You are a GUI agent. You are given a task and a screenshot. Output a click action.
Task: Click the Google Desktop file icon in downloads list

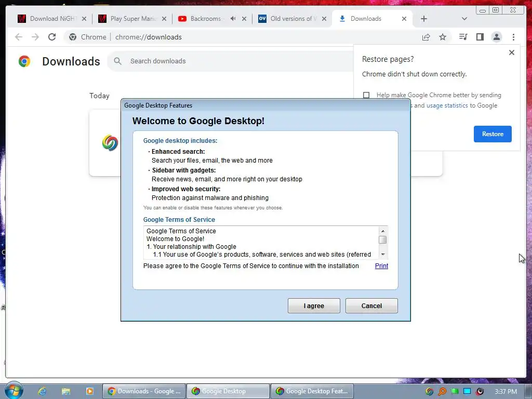pos(110,143)
